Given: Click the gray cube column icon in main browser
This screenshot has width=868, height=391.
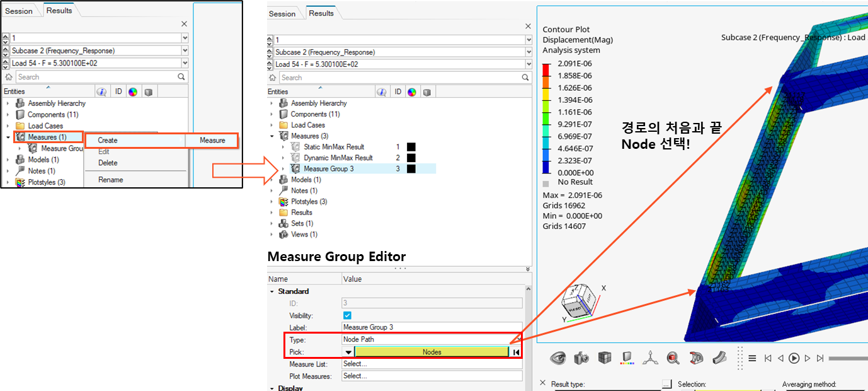Looking at the screenshot, I should (427, 92).
